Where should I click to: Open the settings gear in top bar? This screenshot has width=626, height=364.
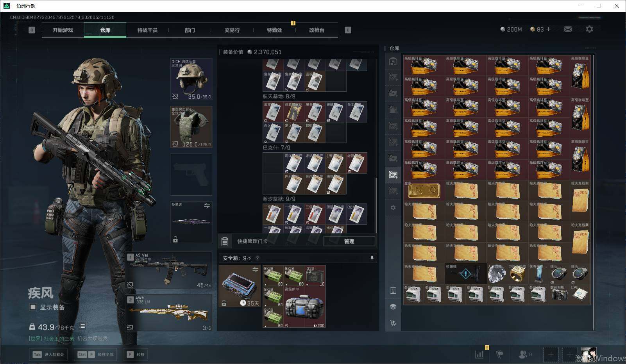coord(589,29)
